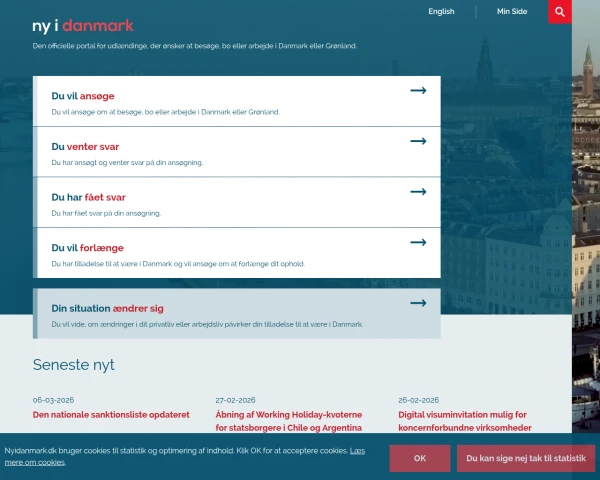Image resolution: width=600 pixels, height=480 pixels.
Task: Click the arrow on Din situation ændrer sig
Action: tap(418, 303)
